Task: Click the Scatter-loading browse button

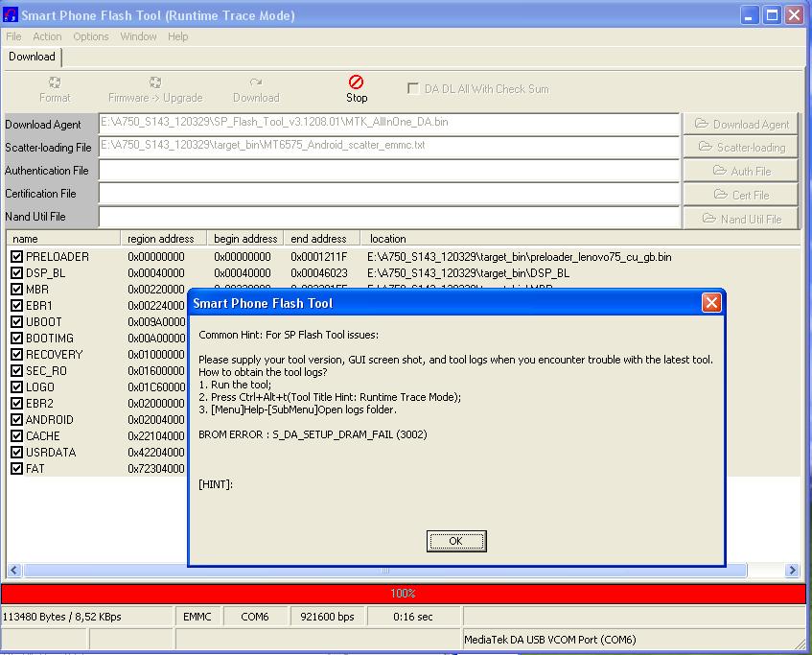Action: tap(740, 147)
